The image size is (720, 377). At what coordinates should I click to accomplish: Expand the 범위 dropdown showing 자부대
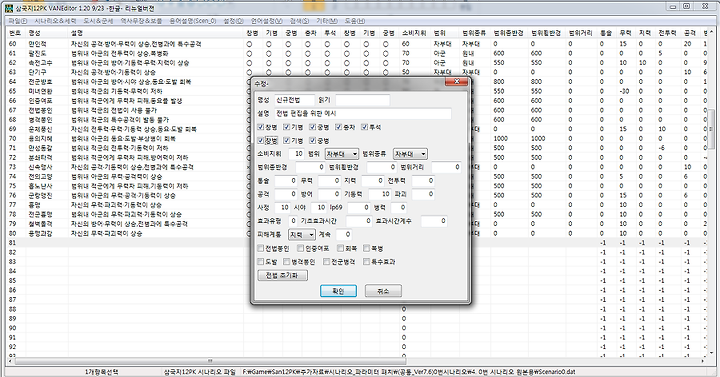[342, 154]
